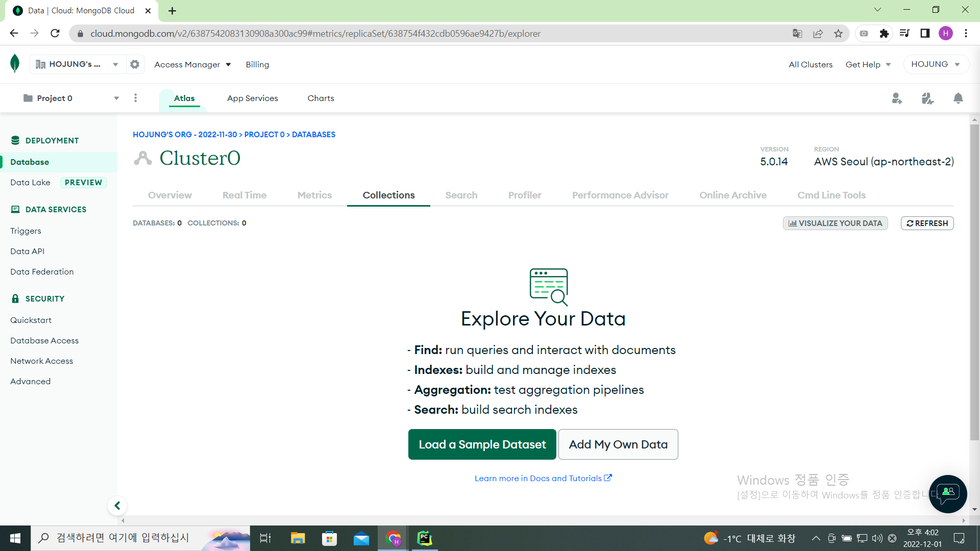Click Visualize Your Data button

836,223
